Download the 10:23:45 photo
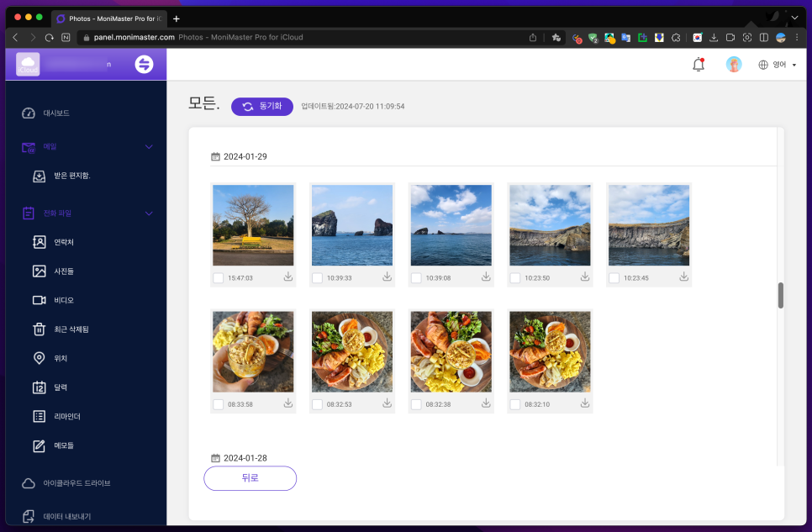The height and width of the screenshot is (532, 812). [683, 277]
